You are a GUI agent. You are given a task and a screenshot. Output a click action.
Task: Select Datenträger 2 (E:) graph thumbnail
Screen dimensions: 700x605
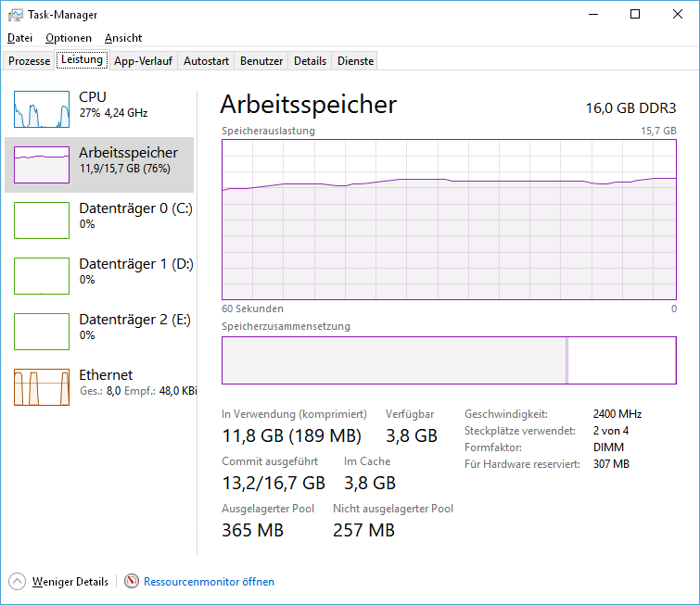tap(42, 332)
